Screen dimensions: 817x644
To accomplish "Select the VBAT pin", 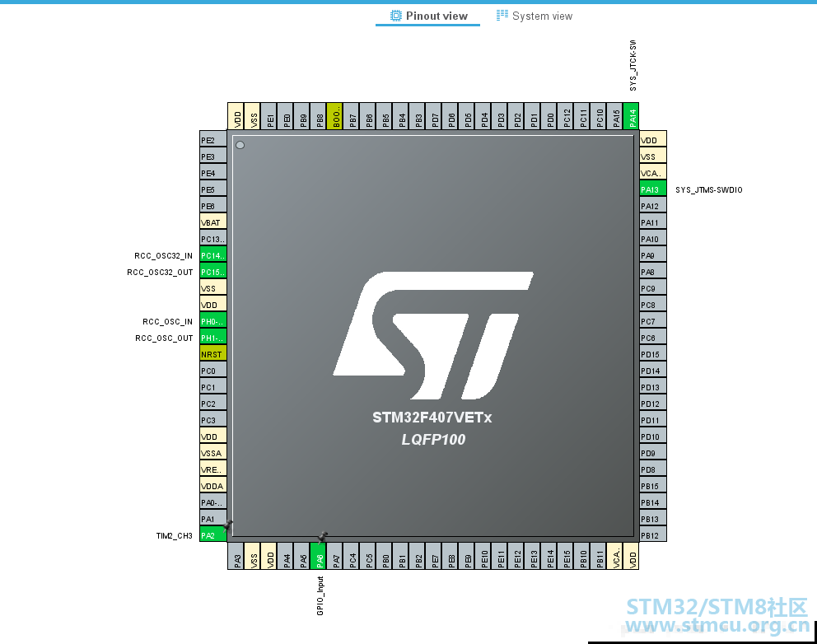I will (213, 222).
